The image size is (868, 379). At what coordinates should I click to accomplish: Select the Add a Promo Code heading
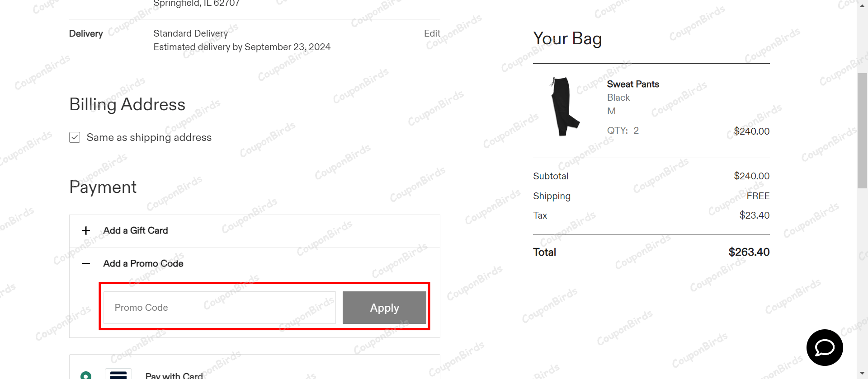tap(143, 263)
